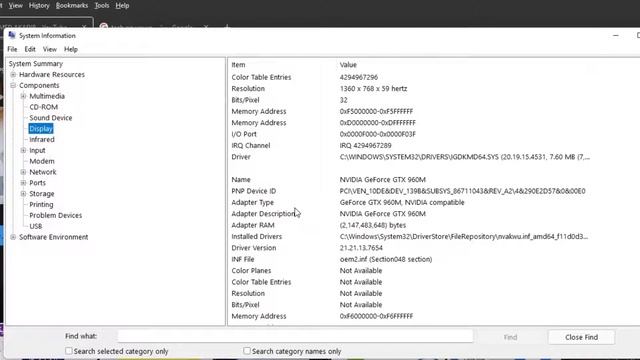Open the File menu in System Information

point(12,49)
